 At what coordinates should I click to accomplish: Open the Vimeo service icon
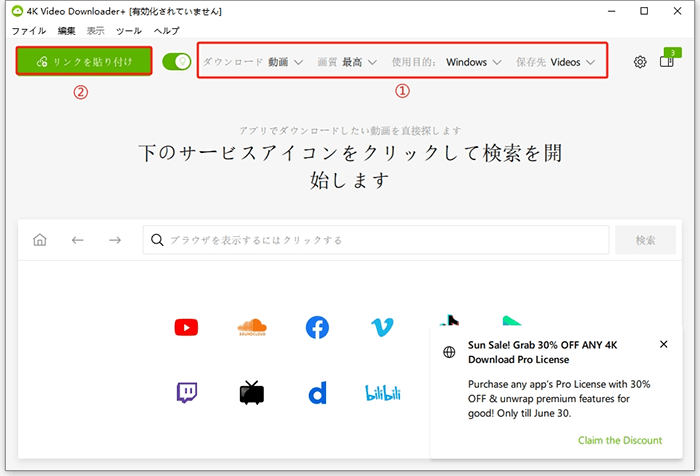pos(383,327)
